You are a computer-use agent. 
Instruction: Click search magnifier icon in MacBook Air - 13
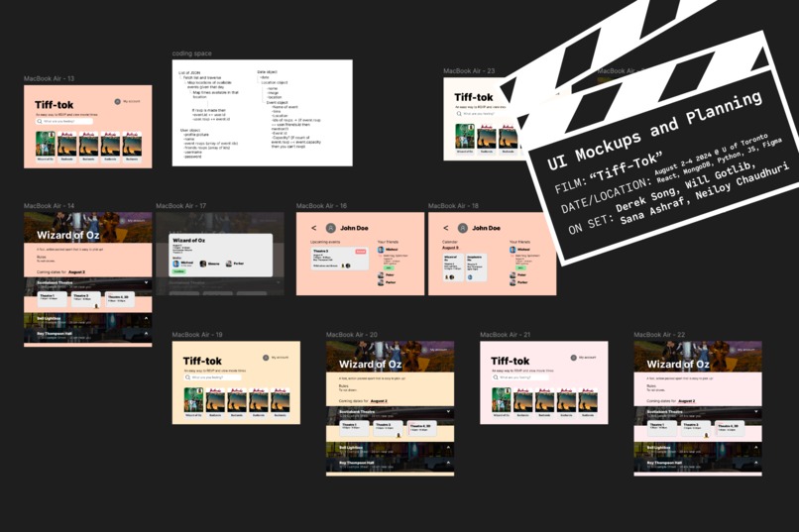click(40, 122)
